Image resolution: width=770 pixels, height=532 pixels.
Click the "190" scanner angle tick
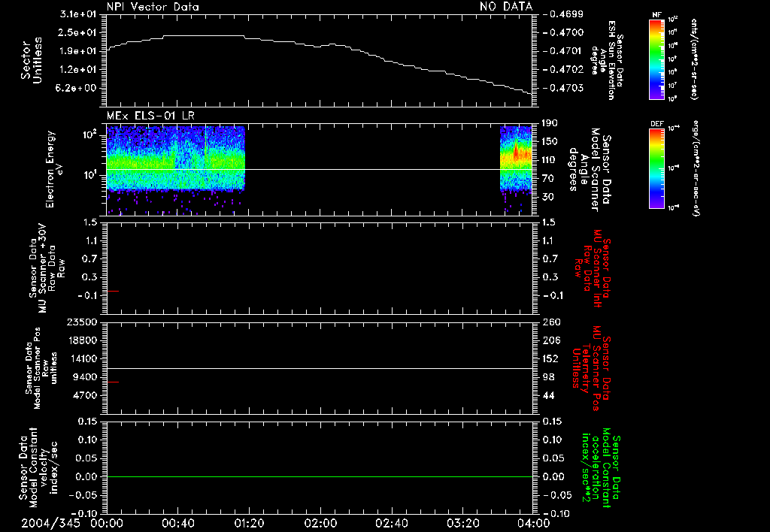550,123
